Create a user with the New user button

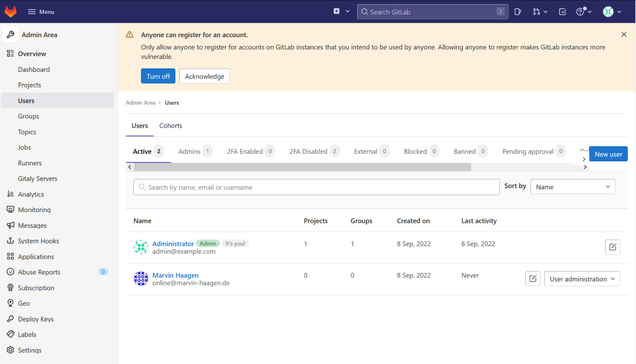click(x=608, y=153)
